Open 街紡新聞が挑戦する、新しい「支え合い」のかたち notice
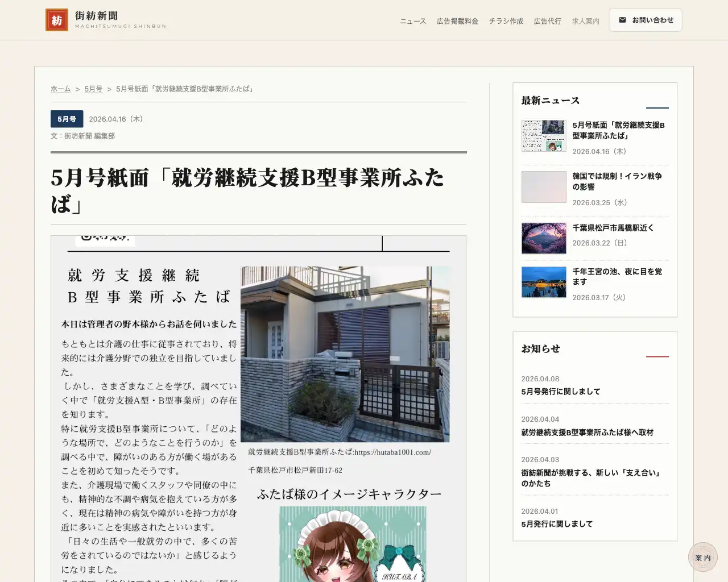Screen dimensions: 728x582 click(x=590, y=478)
